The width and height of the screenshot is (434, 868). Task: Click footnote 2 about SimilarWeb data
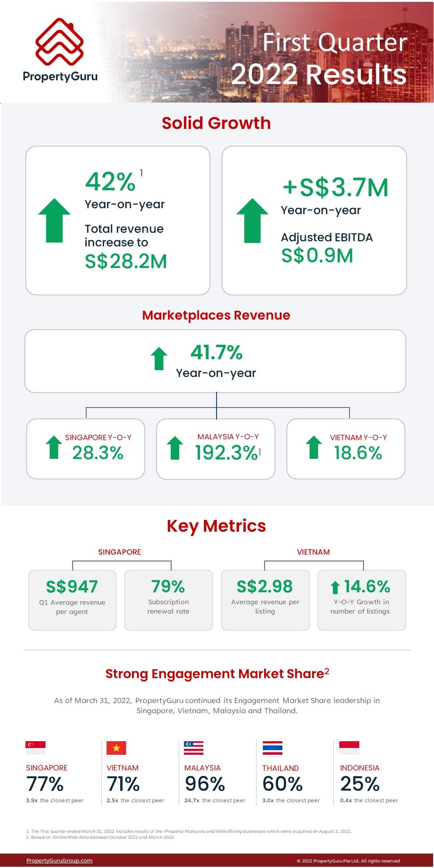[100, 837]
